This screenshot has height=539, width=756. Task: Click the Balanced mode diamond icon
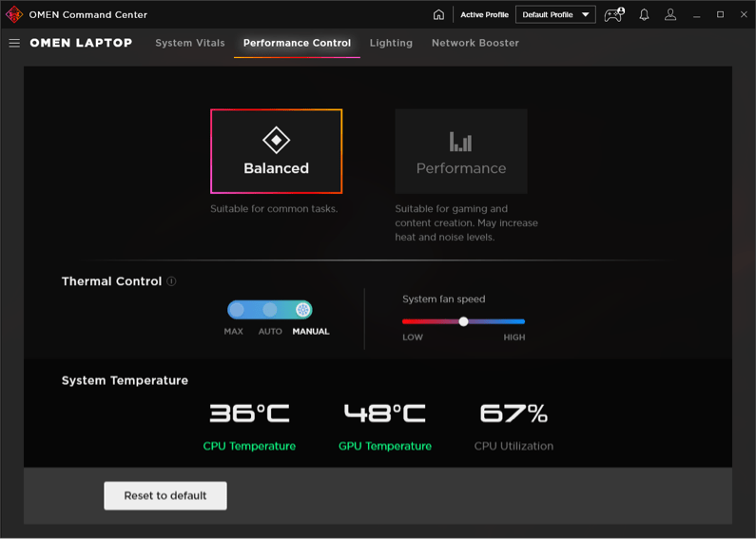[276, 140]
